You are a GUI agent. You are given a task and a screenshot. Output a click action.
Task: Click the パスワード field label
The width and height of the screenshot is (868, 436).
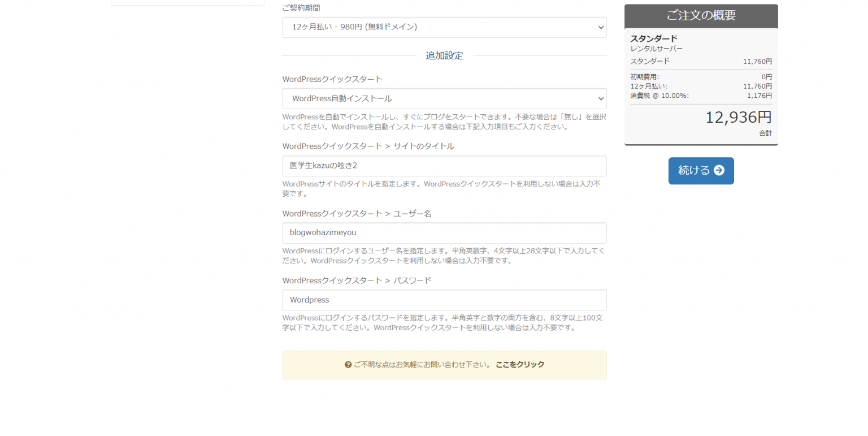tap(357, 280)
